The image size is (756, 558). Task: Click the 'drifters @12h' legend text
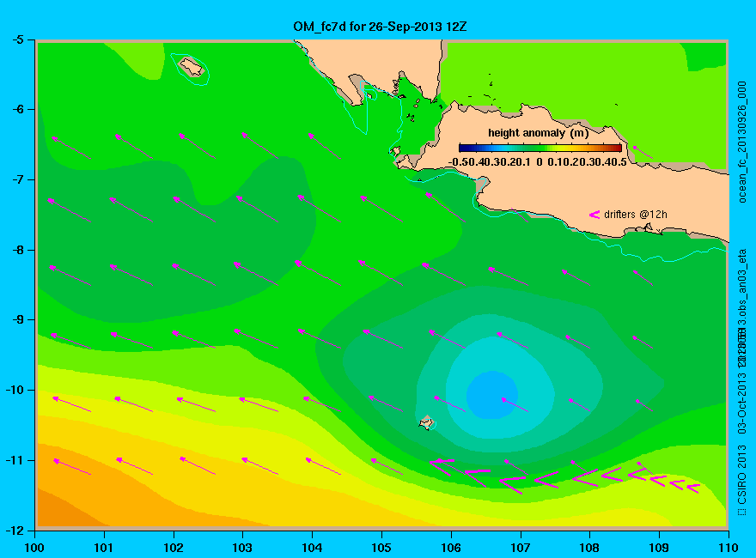pos(636,215)
